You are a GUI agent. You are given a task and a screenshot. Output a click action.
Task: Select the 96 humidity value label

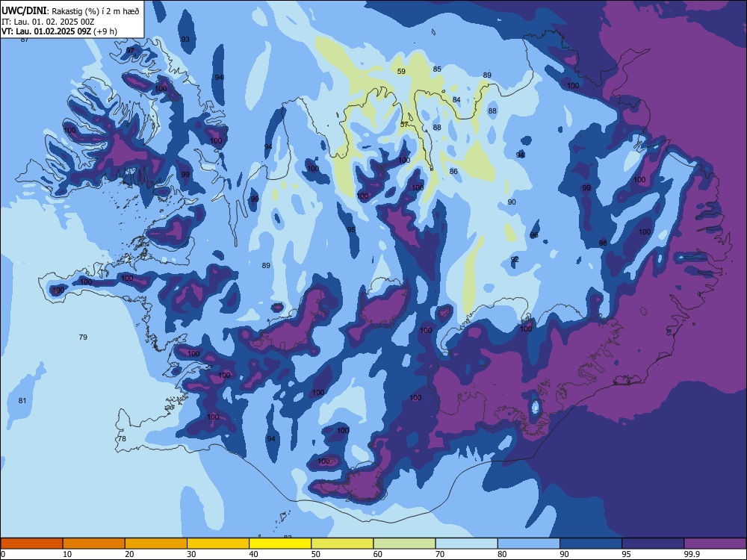tap(534, 235)
